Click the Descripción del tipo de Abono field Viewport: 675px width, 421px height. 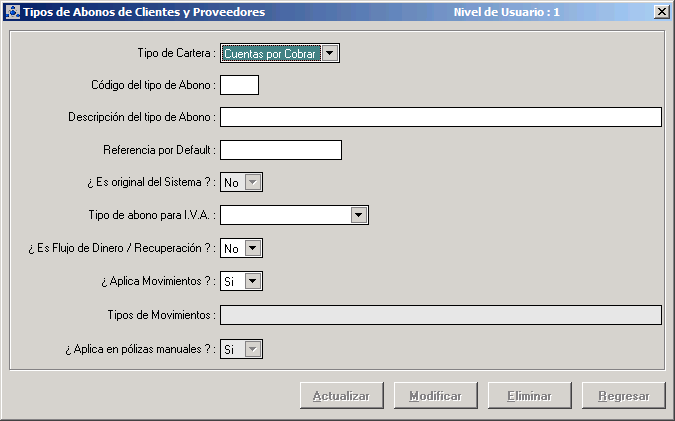440,118
